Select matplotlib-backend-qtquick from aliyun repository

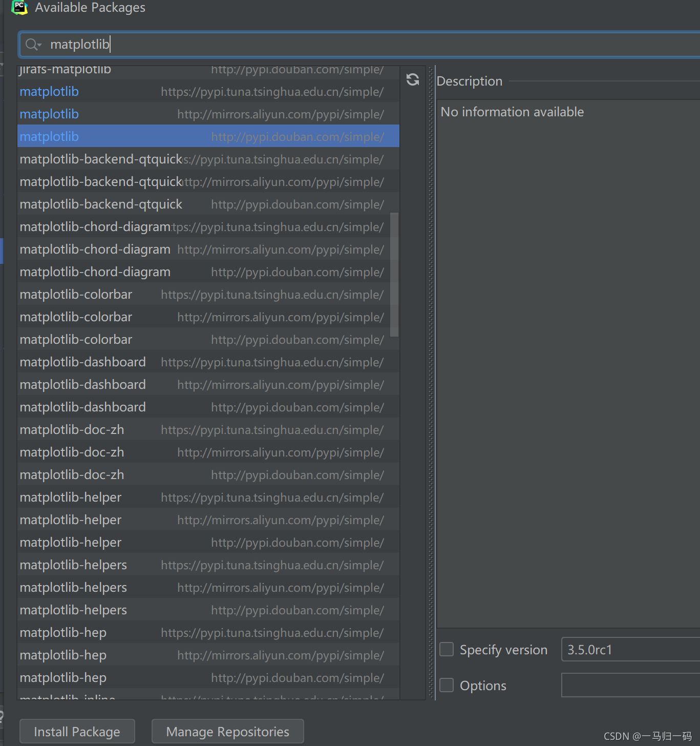pyautogui.click(x=208, y=182)
